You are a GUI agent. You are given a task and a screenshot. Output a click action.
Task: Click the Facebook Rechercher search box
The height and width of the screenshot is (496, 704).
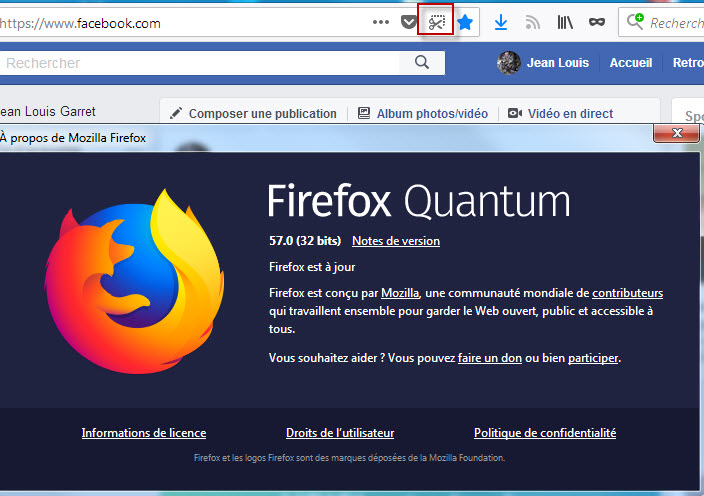(200, 63)
